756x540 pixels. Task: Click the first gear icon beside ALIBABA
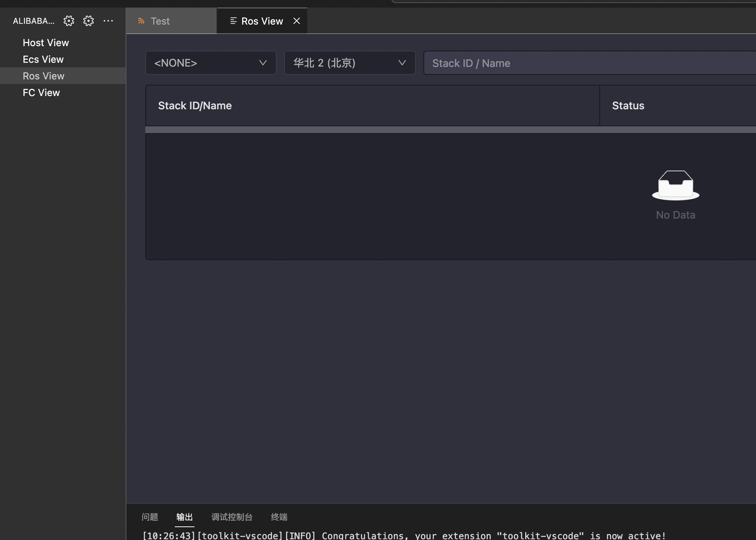69,21
